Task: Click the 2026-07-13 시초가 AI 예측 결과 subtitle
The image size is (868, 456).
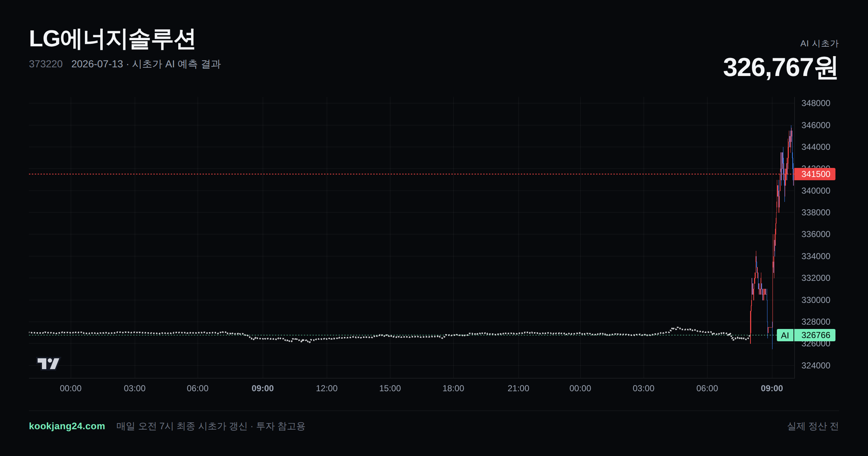Action: click(146, 64)
